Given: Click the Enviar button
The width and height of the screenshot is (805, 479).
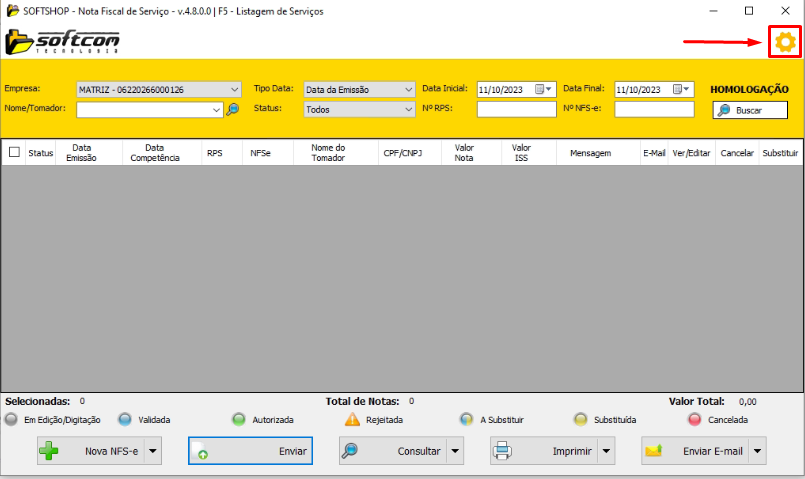Looking at the screenshot, I should click(x=250, y=451).
